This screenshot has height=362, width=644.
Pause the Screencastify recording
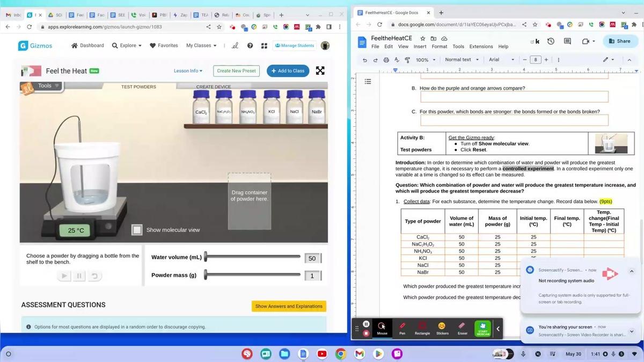366,324
